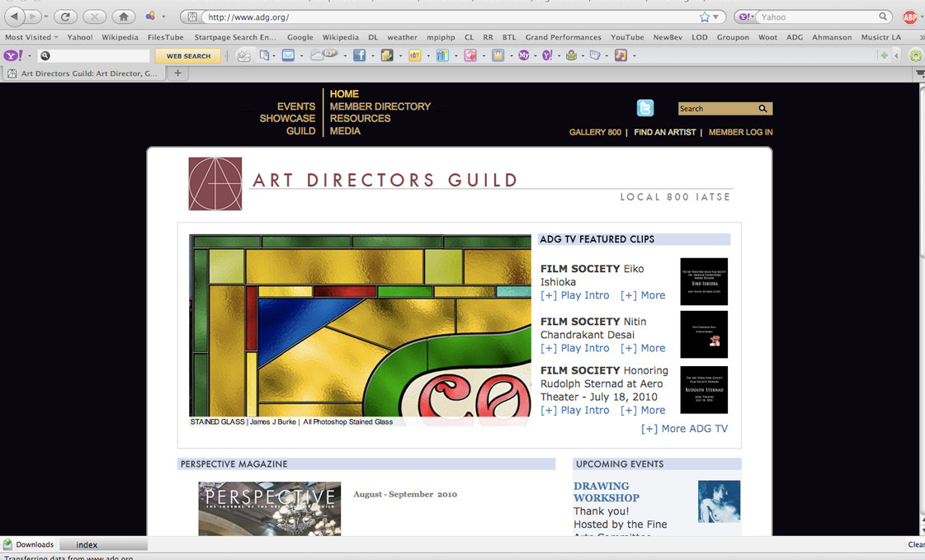Open the Grand Performances bookmark
925x560 pixels.
click(564, 37)
